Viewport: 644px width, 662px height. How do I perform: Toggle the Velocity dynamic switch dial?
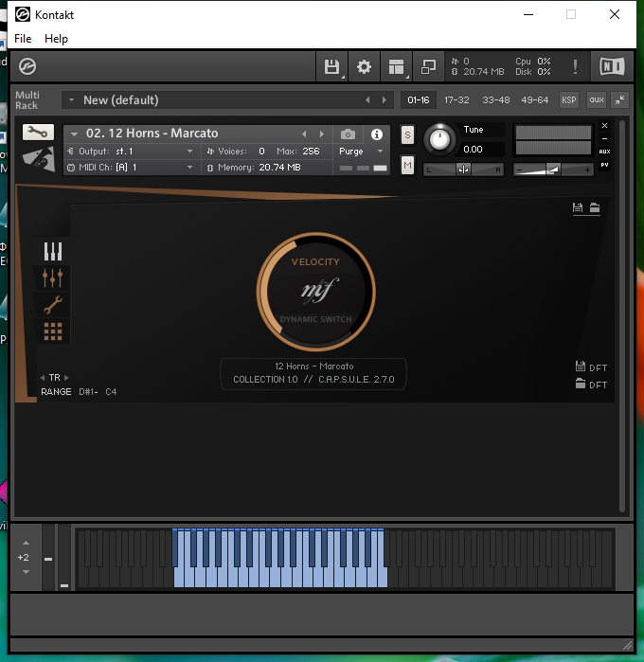(x=315, y=292)
